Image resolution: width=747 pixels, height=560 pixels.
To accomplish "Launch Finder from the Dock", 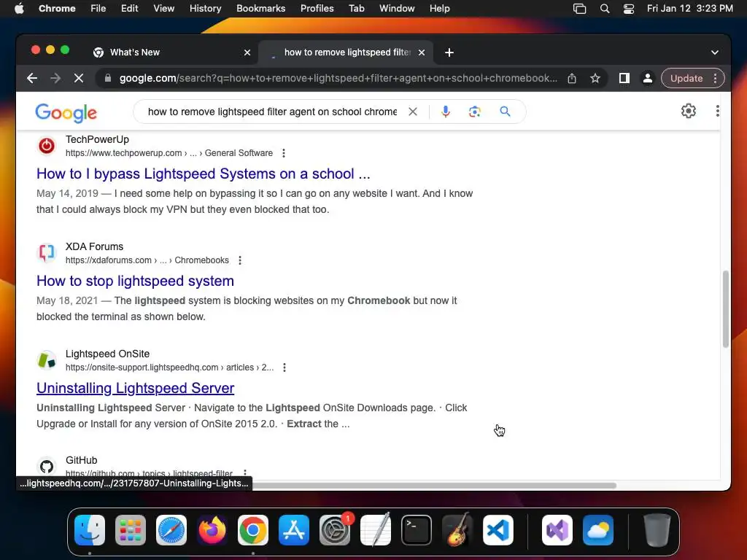I will coord(90,530).
